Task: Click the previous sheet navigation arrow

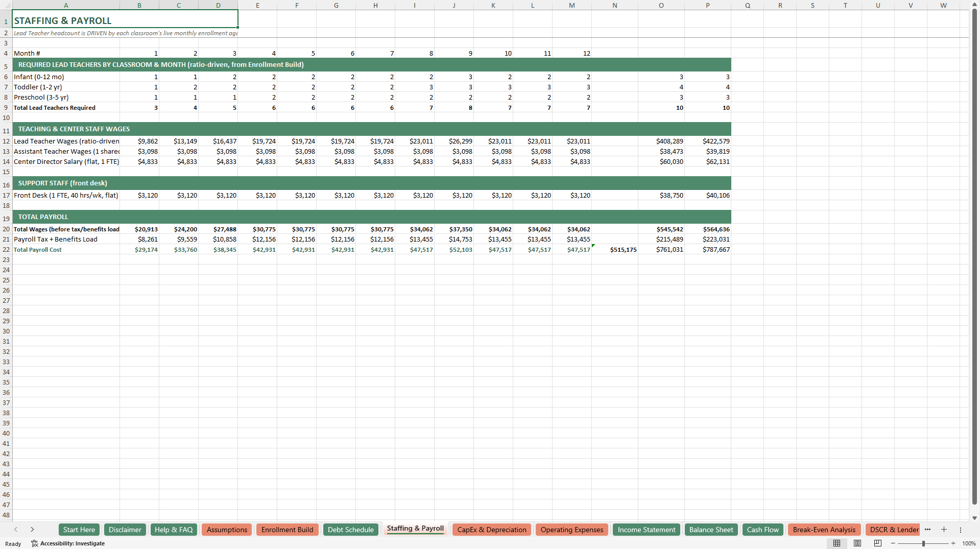Action: tap(16, 530)
